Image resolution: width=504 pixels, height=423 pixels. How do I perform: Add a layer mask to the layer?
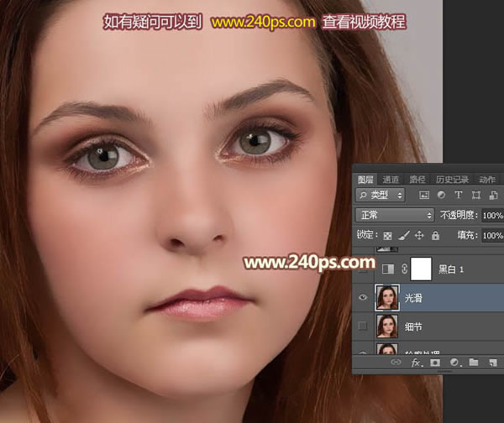point(435,363)
